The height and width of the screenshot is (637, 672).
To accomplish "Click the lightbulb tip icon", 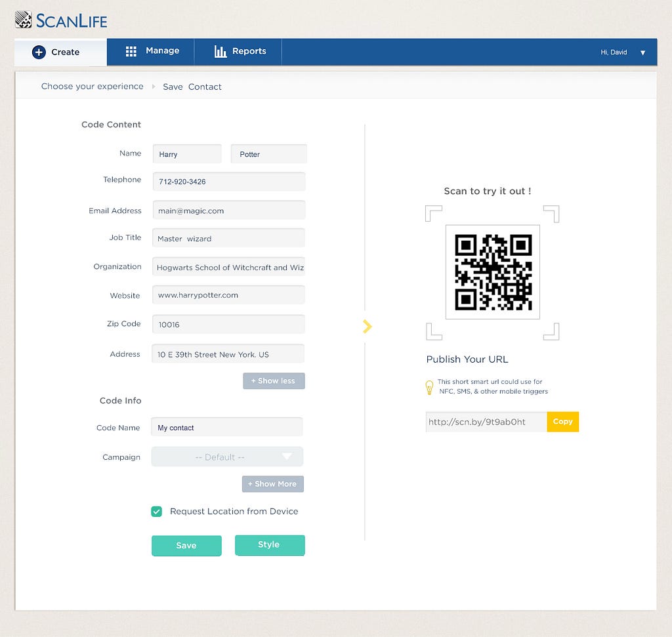I will [429, 387].
